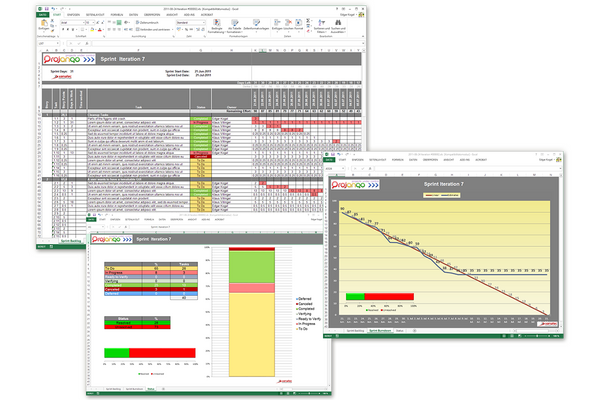Open DATEI tab in backlog window
The width and height of the screenshot is (600, 400).
click(42, 15)
